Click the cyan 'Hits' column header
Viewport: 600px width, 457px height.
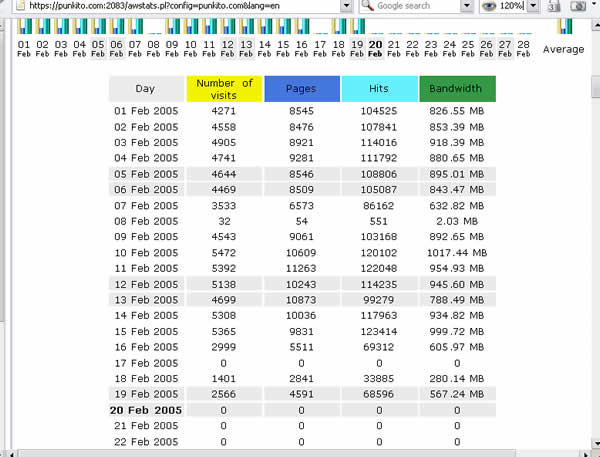click(380, 89)
